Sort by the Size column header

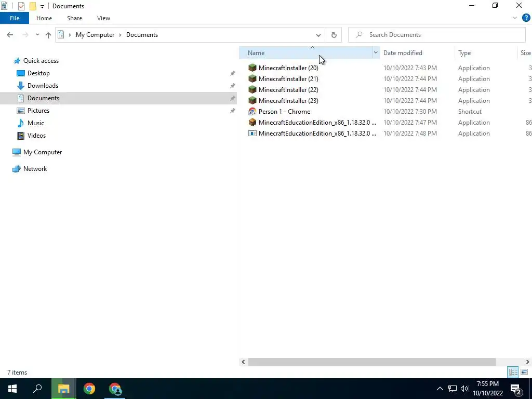pyautogui.click(x=525, y=53)
